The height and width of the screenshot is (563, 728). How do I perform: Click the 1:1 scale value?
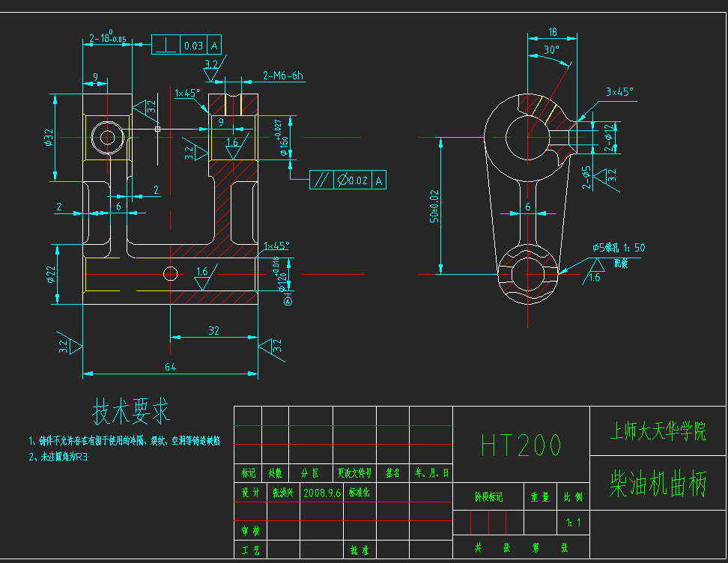pyautogui.click(x=574, y=523)
